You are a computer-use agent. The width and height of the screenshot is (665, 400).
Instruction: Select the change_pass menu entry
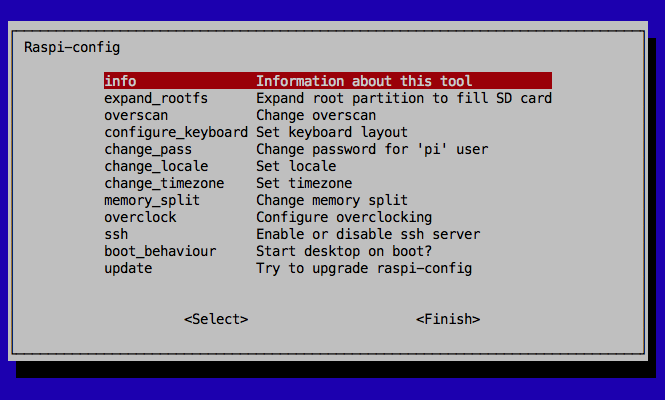point(148,149)
